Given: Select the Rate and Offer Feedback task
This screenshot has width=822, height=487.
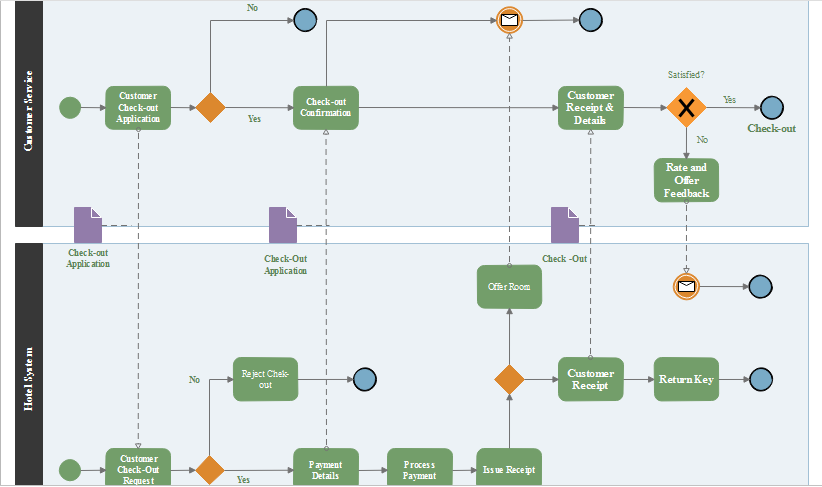Looking at the screenshot, I should (x=686, y=180).
